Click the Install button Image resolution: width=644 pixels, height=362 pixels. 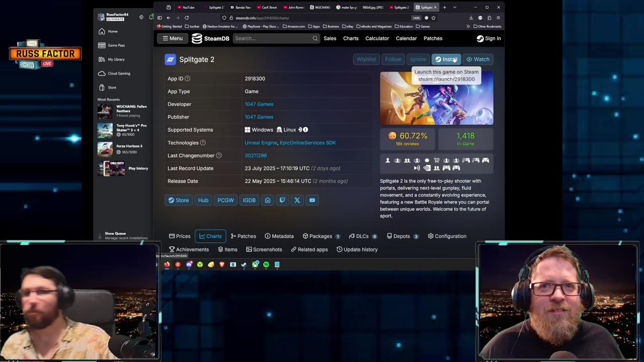tap(446, 59)
